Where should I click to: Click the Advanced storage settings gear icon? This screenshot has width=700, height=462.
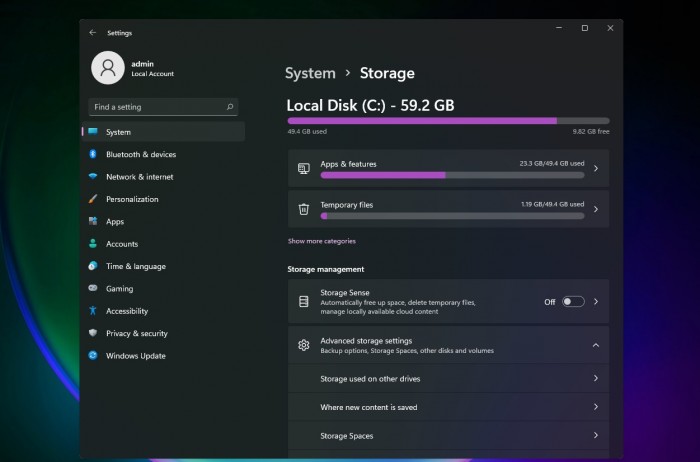click(x=304, y=345)
